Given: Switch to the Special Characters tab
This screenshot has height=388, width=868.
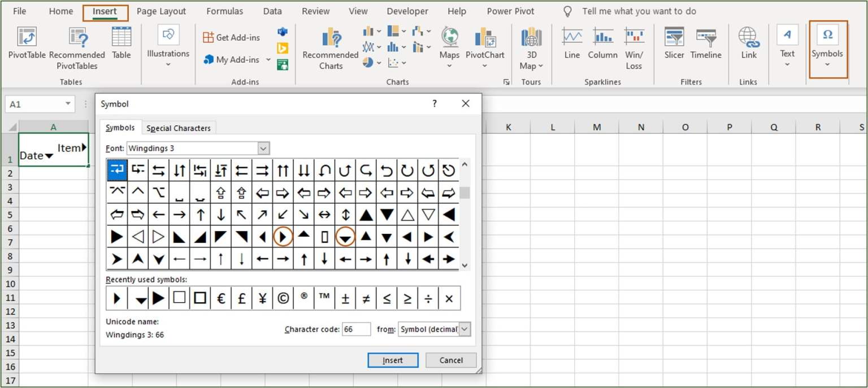Looking at the screenshot, I should pyautogui.click(x=179, y=128).
